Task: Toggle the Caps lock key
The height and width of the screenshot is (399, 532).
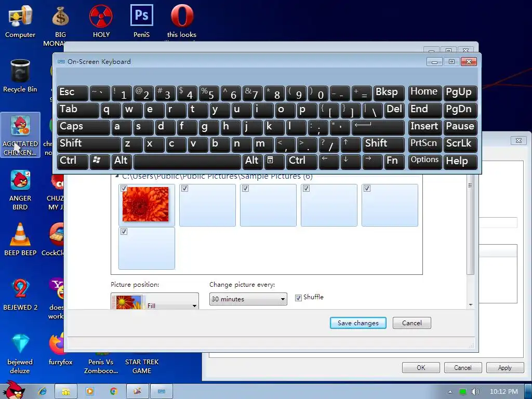Action: click(83, 128)
